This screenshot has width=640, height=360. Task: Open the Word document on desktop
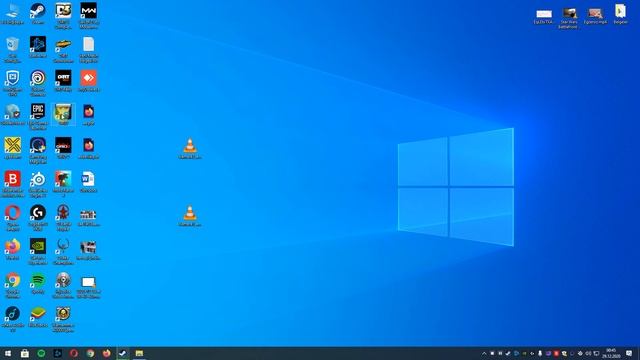89,182
